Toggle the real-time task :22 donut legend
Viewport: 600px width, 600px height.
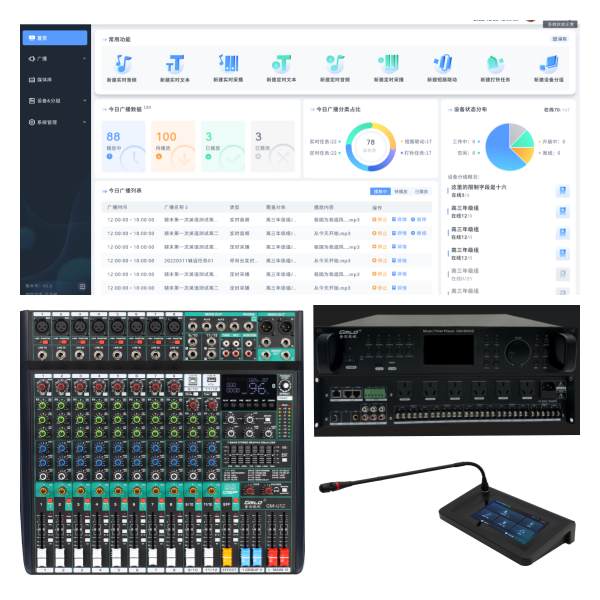click(325, 142)
